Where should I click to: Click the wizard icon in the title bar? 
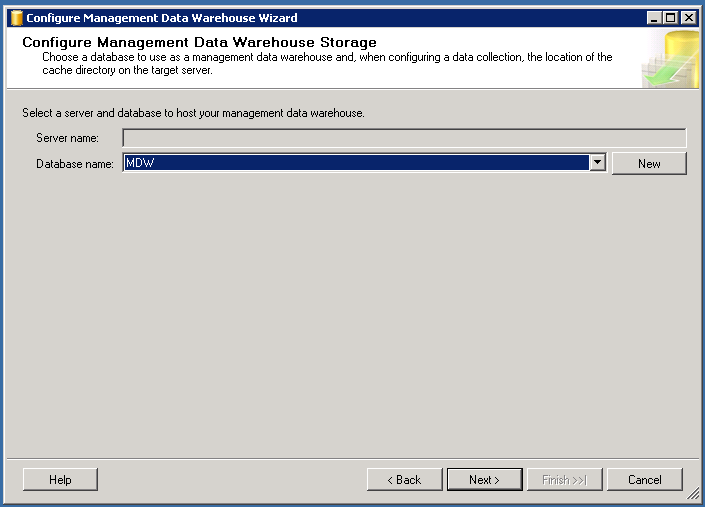(15, 17)
